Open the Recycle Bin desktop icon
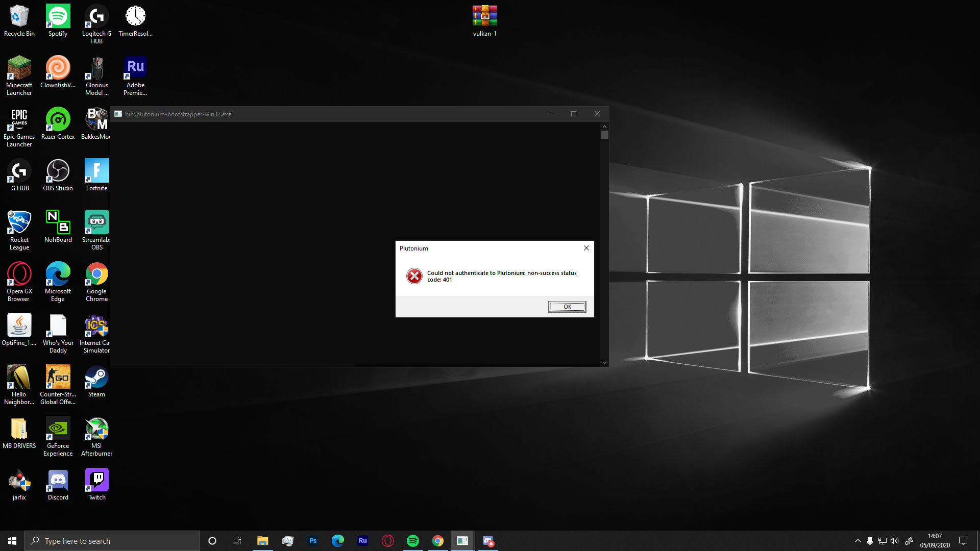Screen dimensions: 980x551 tap(19, 21)
